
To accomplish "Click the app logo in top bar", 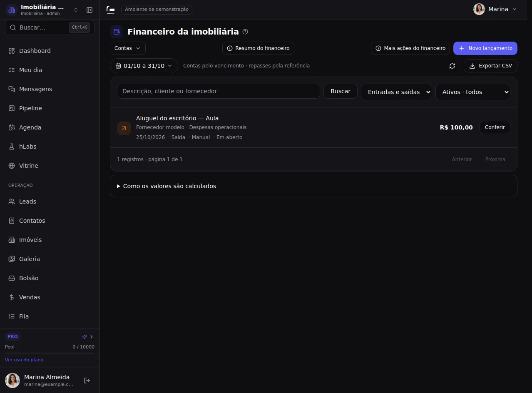I will coord(111,10).
